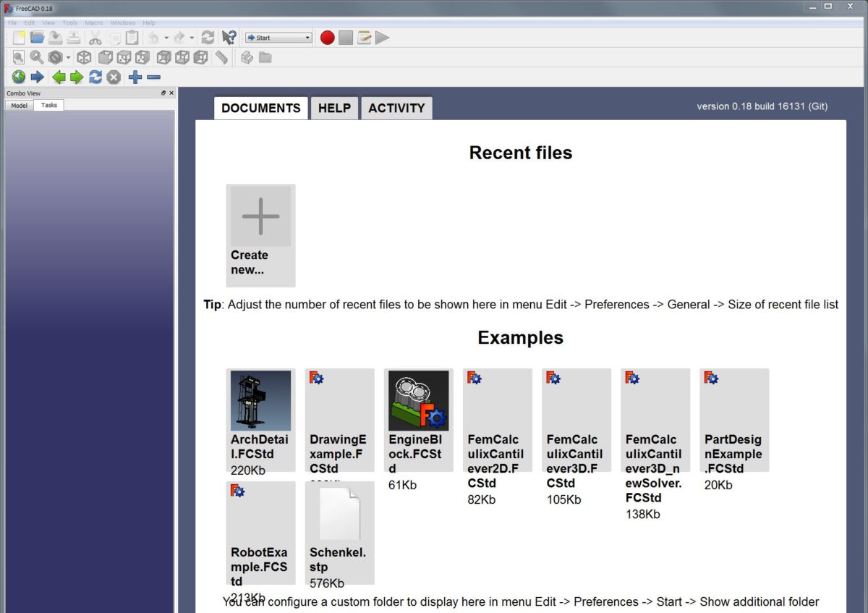The width and height of the screenshot is (868, 613).
Task: Set rear view cube icon
Action: (x=164, y=57)
